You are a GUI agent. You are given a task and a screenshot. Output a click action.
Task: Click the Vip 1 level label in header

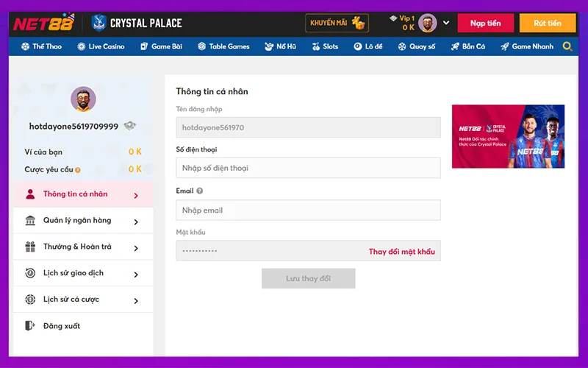407,18
